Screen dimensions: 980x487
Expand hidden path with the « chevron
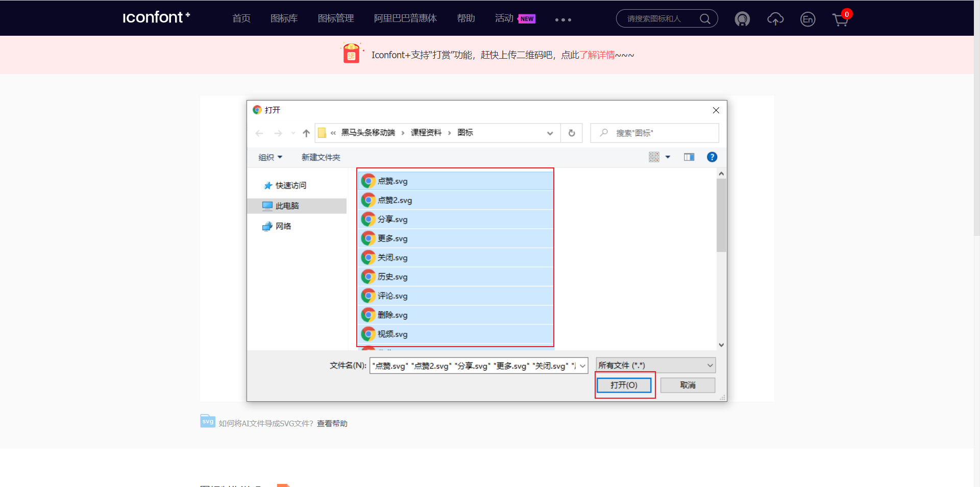tap(333, 133)
